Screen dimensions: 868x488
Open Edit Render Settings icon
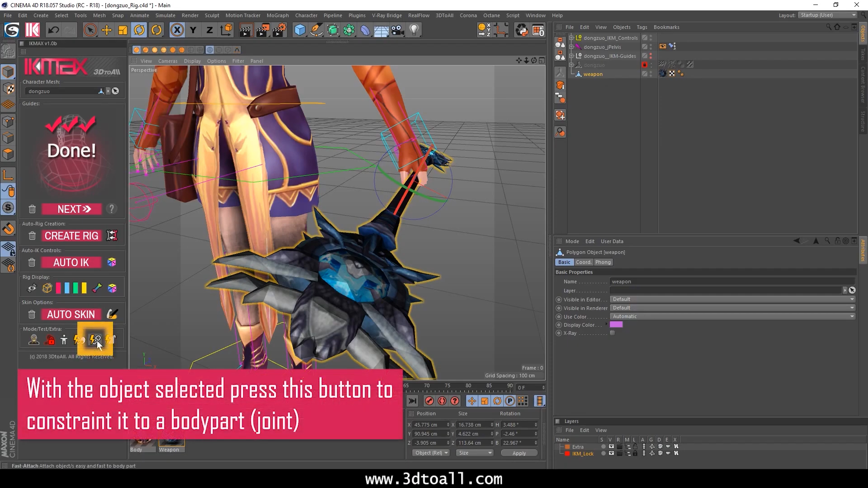click(x=279, y=30)
